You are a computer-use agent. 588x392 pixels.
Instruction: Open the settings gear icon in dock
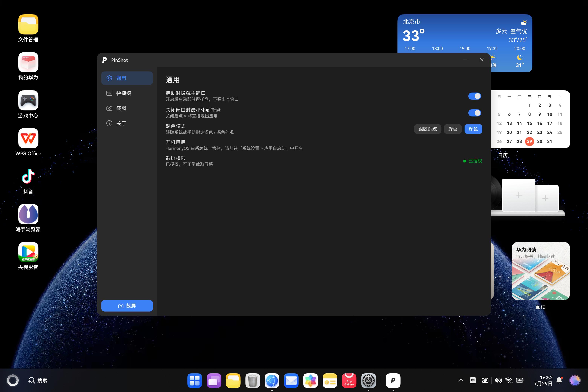(368, 381)
